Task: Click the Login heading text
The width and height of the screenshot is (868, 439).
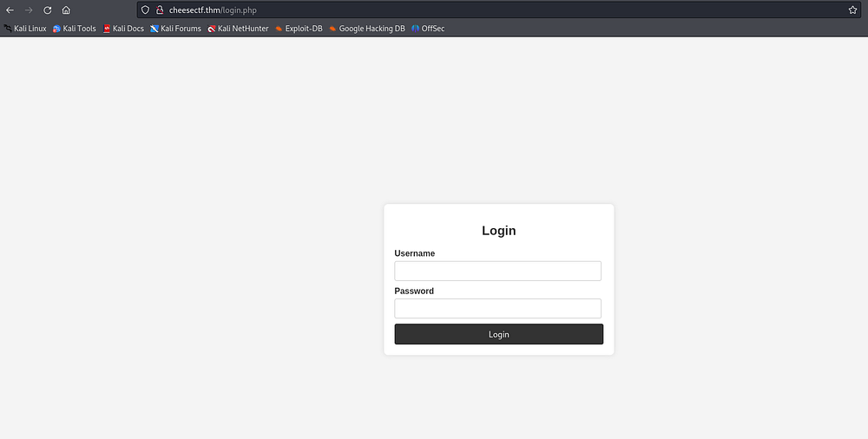Action: tap(499, 231)
